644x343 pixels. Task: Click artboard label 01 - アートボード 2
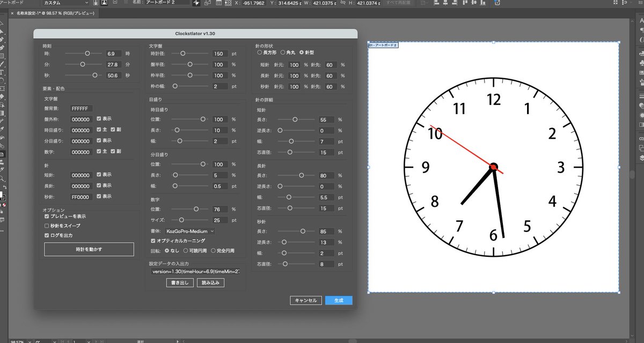tap(383, 46)
